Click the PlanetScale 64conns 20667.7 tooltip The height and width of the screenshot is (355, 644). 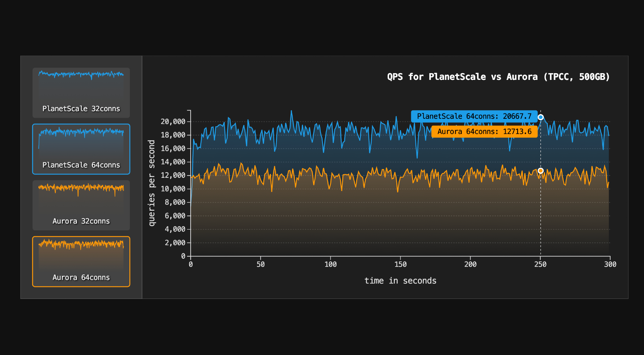pyautogui.click(x=474, y=116)
